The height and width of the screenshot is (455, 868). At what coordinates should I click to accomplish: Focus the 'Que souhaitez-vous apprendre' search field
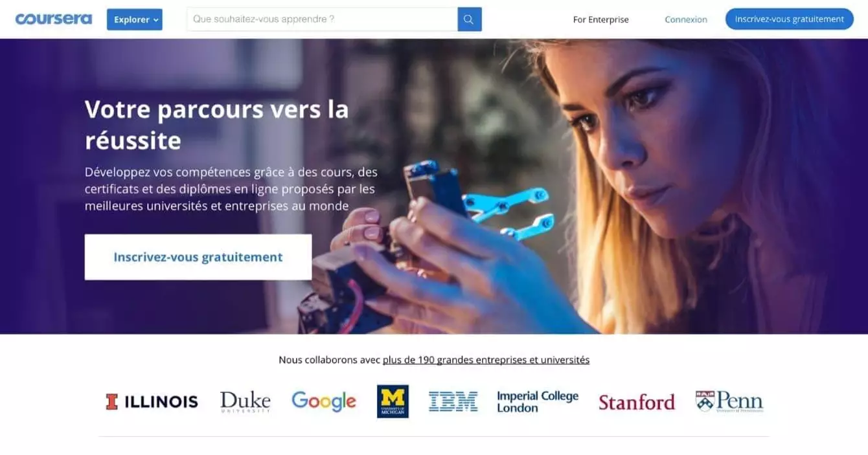click(322, 19)
